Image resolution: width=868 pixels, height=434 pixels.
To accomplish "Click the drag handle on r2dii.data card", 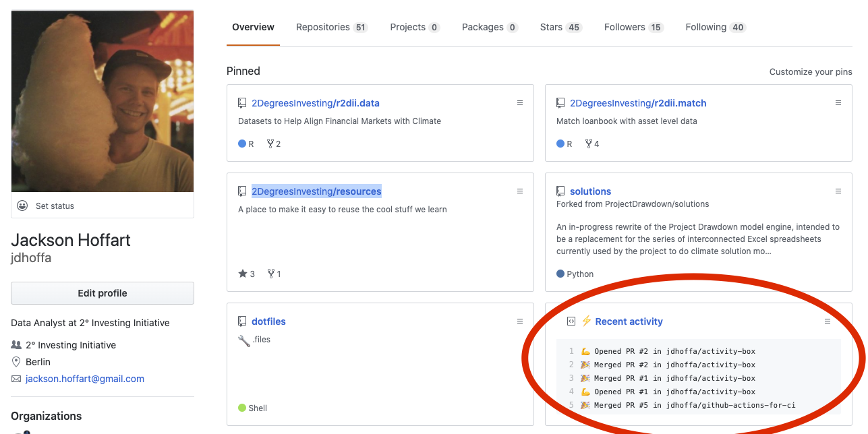I will [x=520, y=103].
